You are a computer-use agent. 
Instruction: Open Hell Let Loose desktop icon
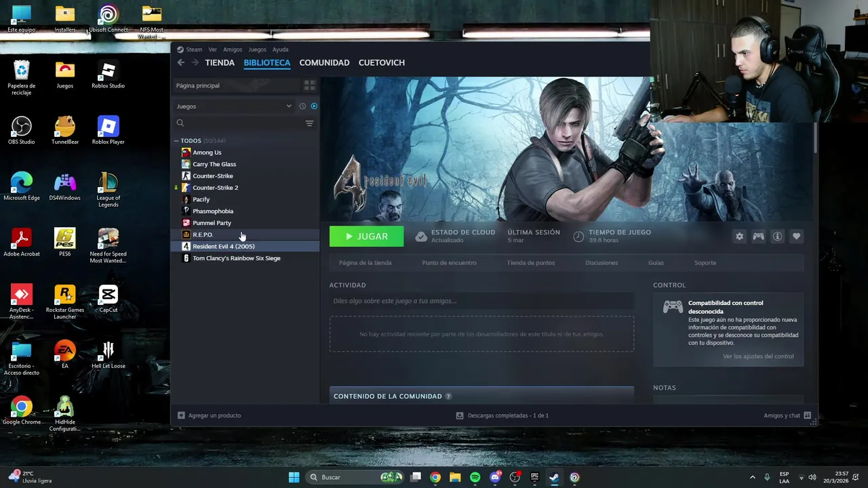(x=108, y=354)
